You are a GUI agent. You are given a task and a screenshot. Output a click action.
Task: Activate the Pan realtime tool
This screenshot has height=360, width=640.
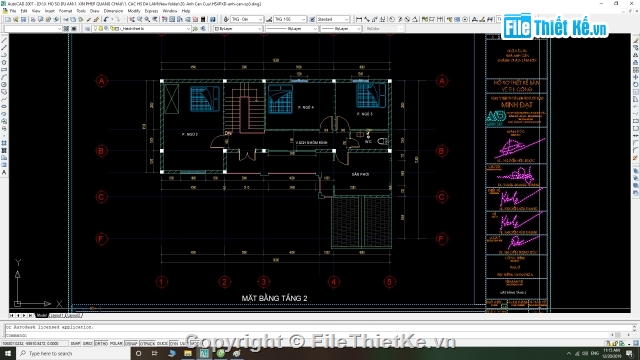132,19
